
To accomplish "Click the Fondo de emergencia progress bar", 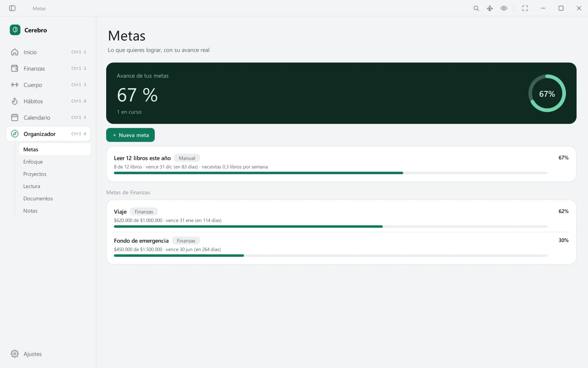I will click(331, 255).
